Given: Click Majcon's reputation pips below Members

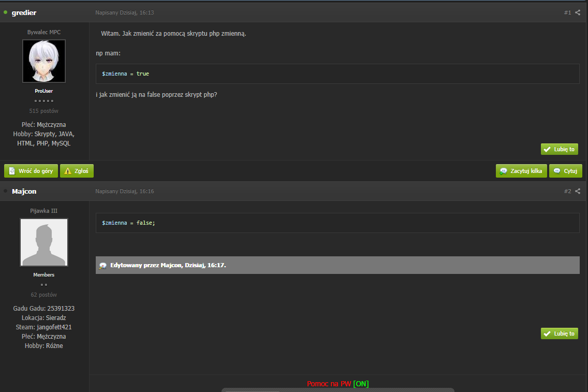Looking at the screenshot, I should tap(44, 285).
